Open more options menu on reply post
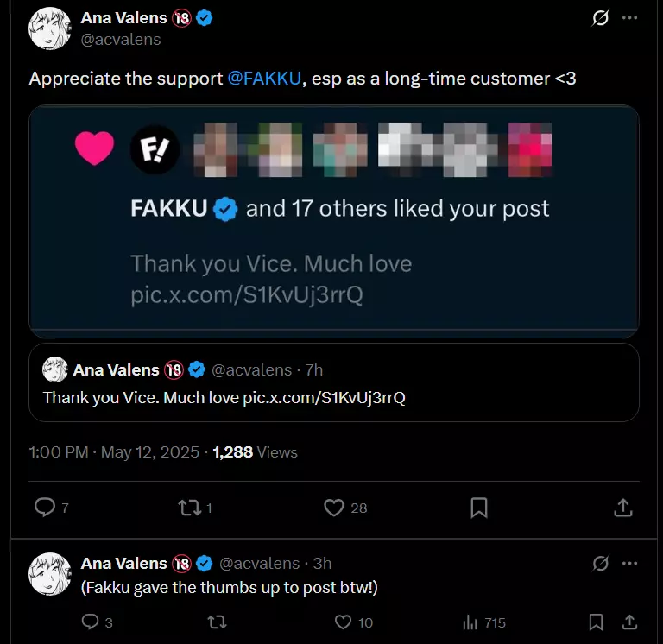663x644 pixels. 630,564
